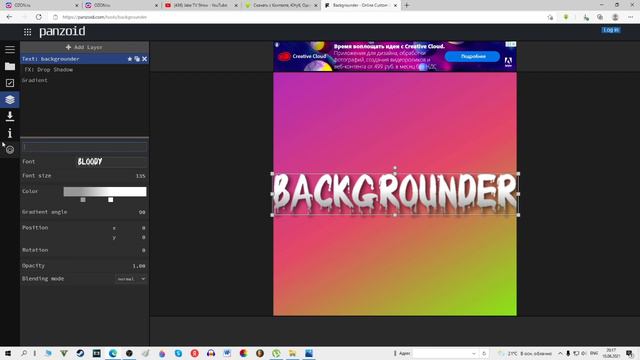Click the BACKGROUNDER text on canvas
The width and height of the screenshot is (640, 360).
[x=395, y=193]
